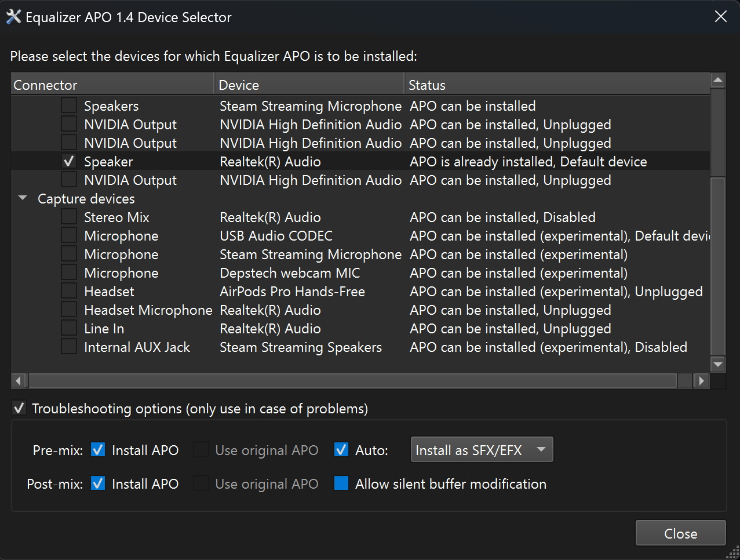Toggle the Troubleshooting options checkbox
This screenshot has width=740, height=560.
[19, 408]
